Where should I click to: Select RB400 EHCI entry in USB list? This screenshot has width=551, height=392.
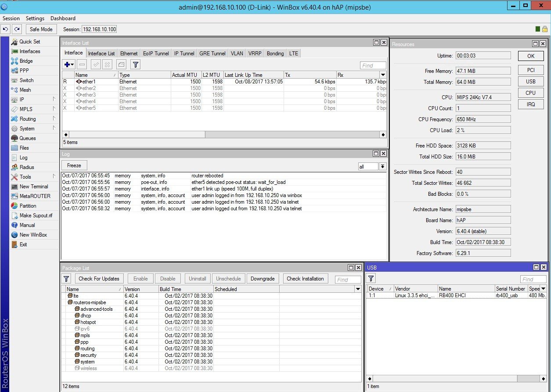click(x=457, y=295)
